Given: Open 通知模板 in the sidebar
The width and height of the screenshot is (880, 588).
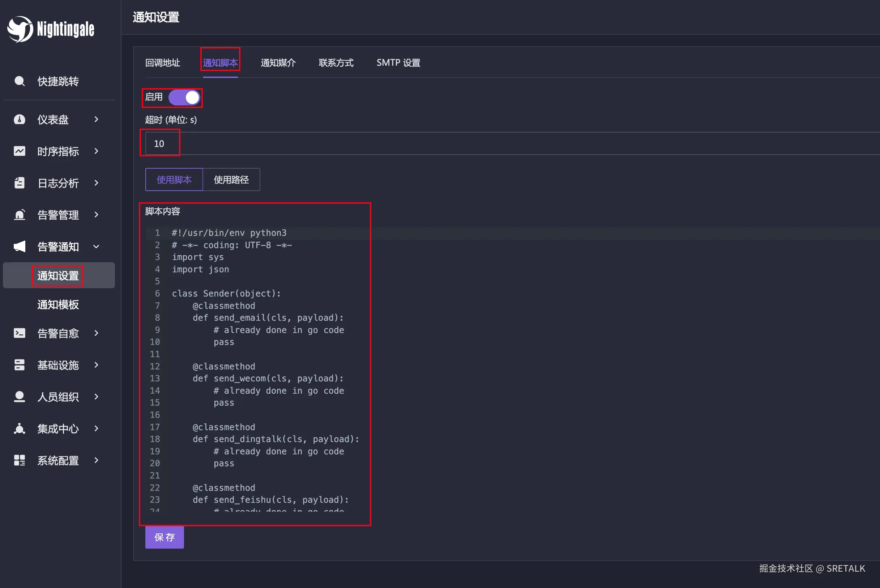Looking at the screenshot, I should click(58, 304).
